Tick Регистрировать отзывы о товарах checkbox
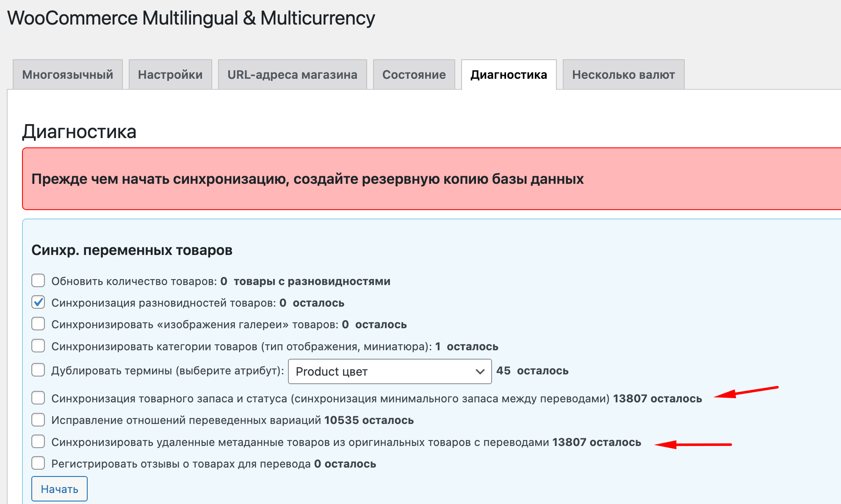This screenshot has width=841, height=504. coord(38,463)
